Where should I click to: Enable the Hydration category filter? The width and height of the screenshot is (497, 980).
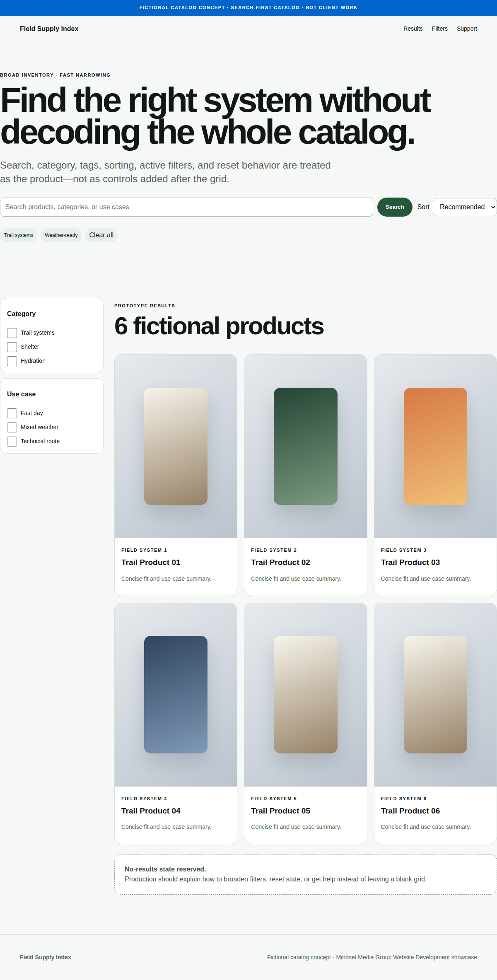[x=12, y=361]
